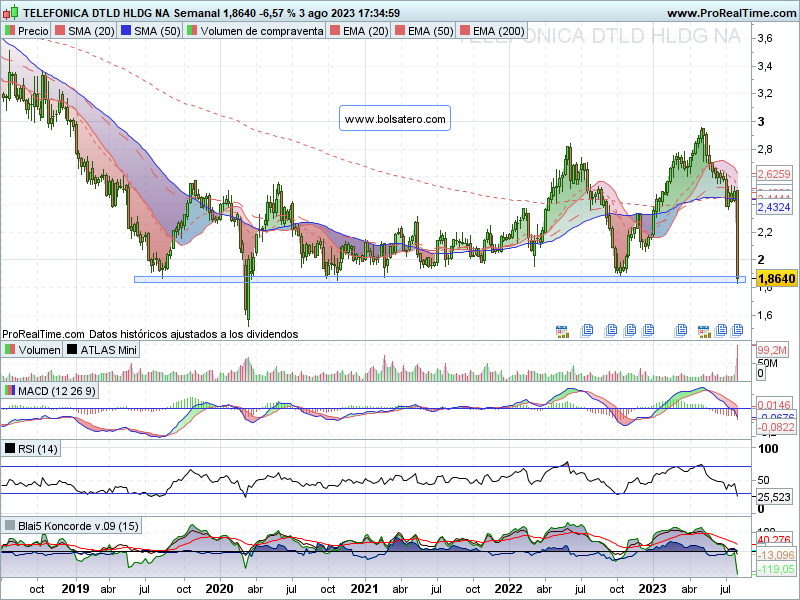Click the Blai5 Koncorde grey square icon
This screenshot has width=800, height=600.
tap(9, 526)
